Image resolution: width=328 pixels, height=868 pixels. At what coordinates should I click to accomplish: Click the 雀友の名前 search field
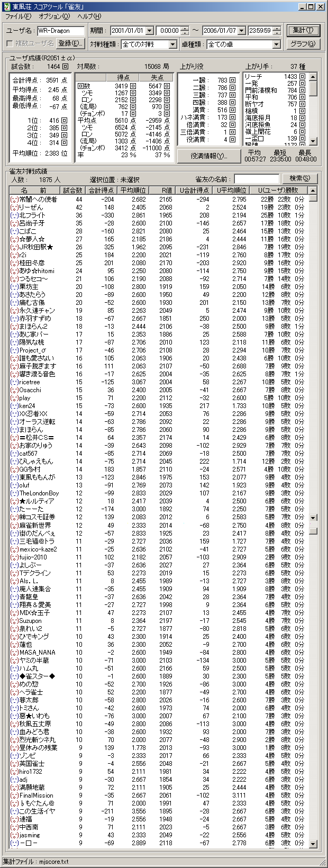[x=256, y=179]
